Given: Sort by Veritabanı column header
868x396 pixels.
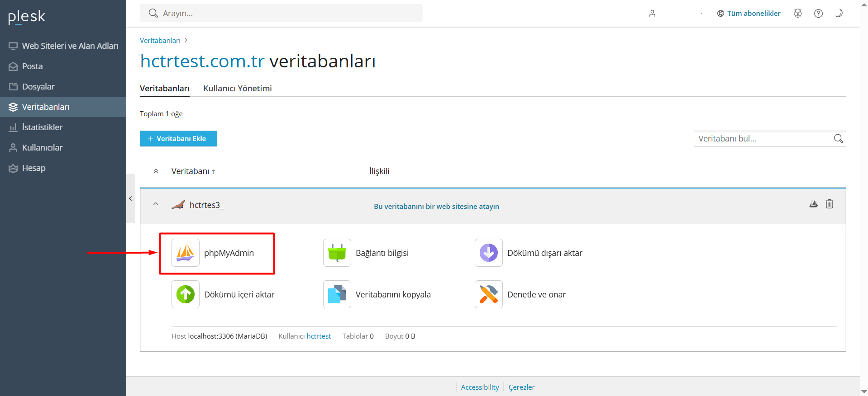Looking at the screenshot, I should pos(193,171).
